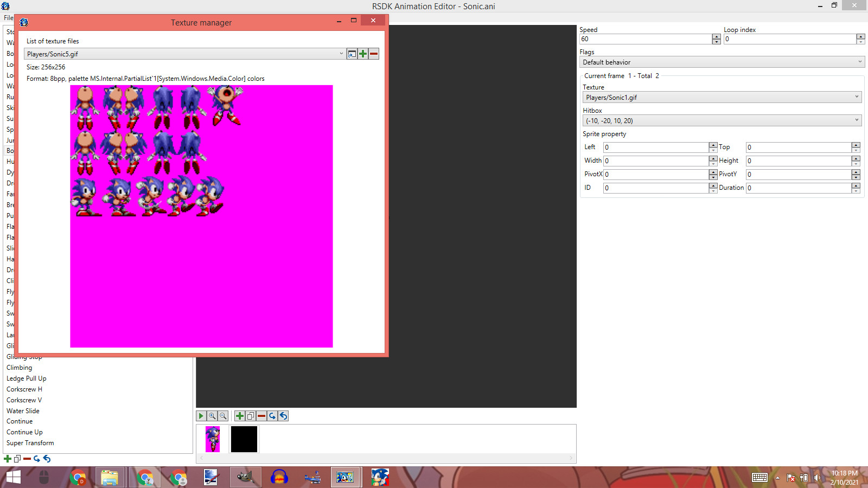Open the touch keyboard from the taskbar

tap(759, 478)
